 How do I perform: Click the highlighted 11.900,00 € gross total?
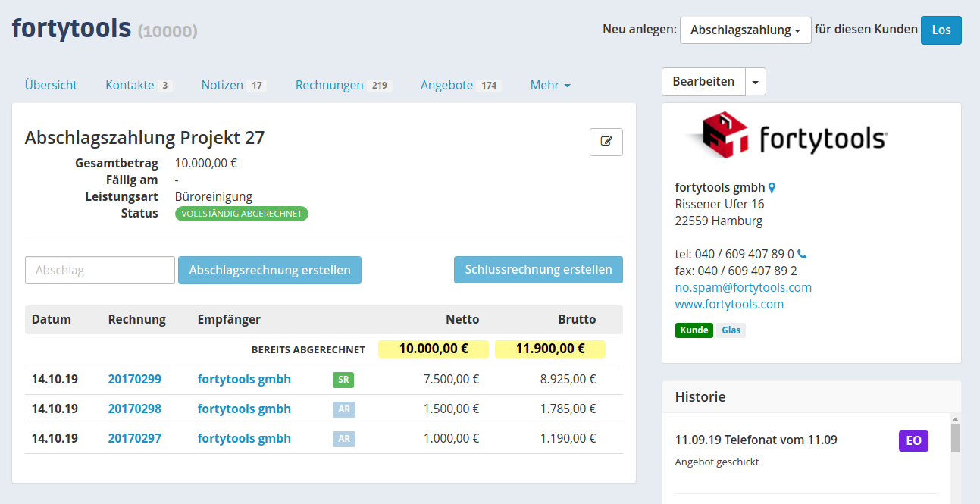click(550, 349)
